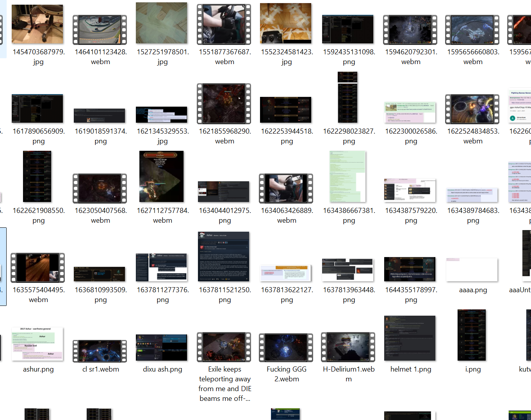Select the 1617890656909.png thumbnail

click(37, 109)
